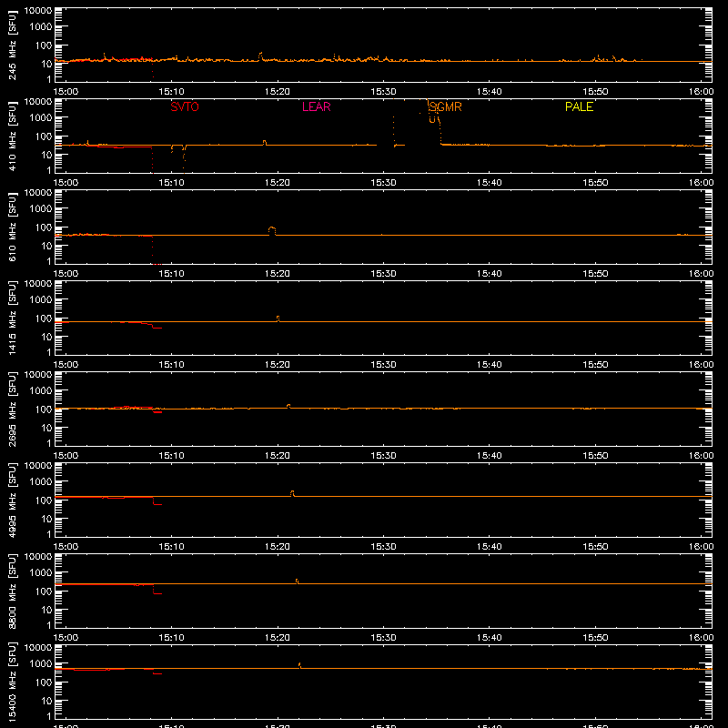Click 15:40 tick label below 610 MHz panel

click(x=490, y=274)
